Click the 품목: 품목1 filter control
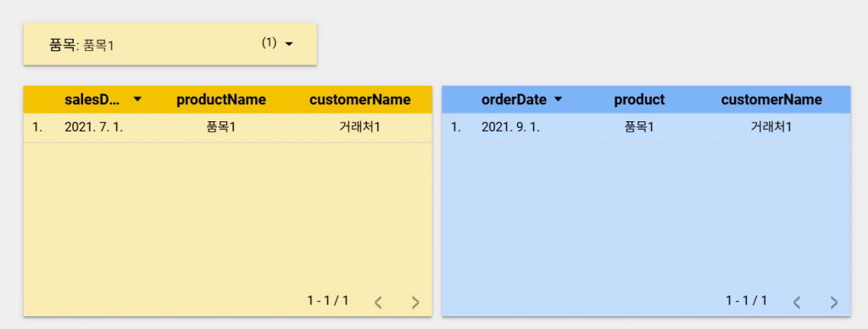The image size is (868, 329). point(170,44)
